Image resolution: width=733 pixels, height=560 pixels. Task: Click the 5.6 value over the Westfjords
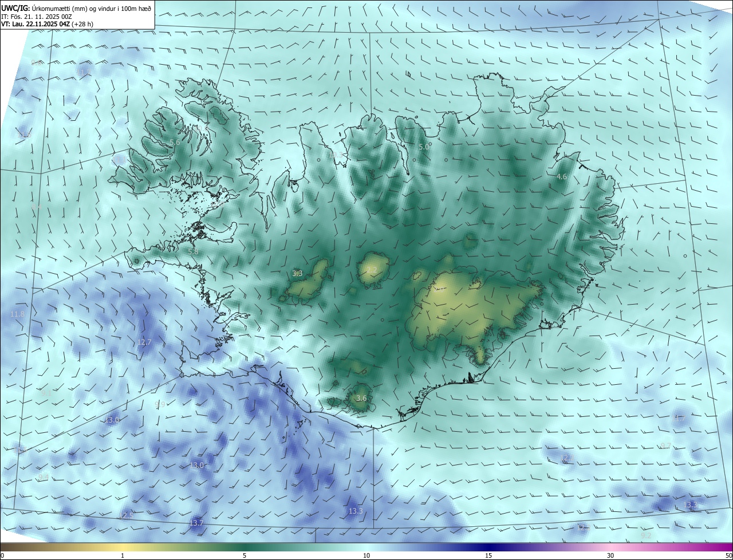pyautogui.click(x=175, y=142)
